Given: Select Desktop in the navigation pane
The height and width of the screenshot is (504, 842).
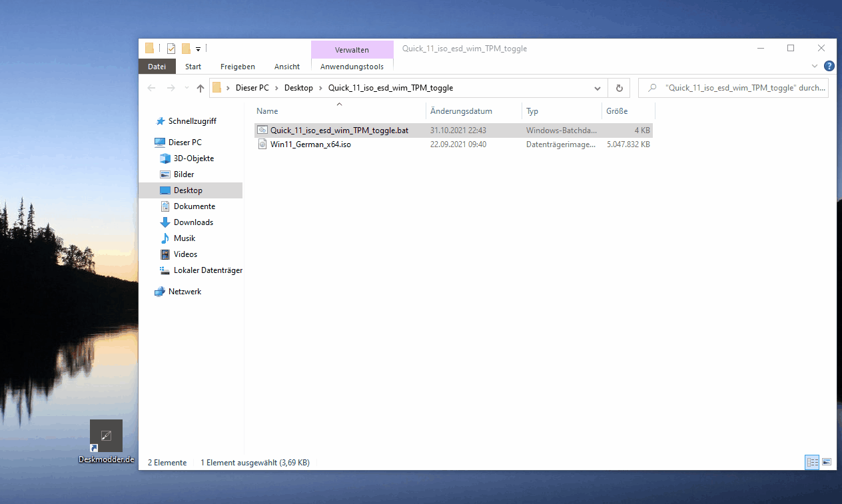Looking at the screenshot, I should 191,190.
